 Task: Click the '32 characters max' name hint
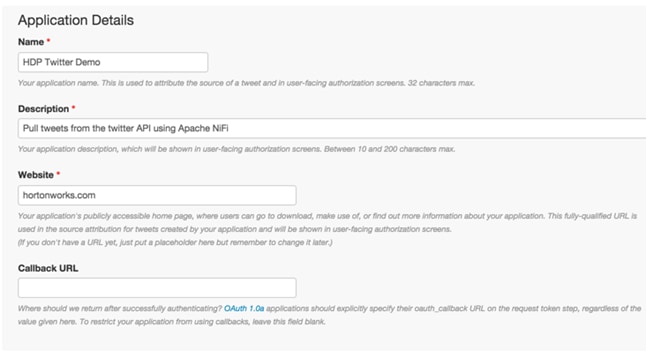point(441,83)
